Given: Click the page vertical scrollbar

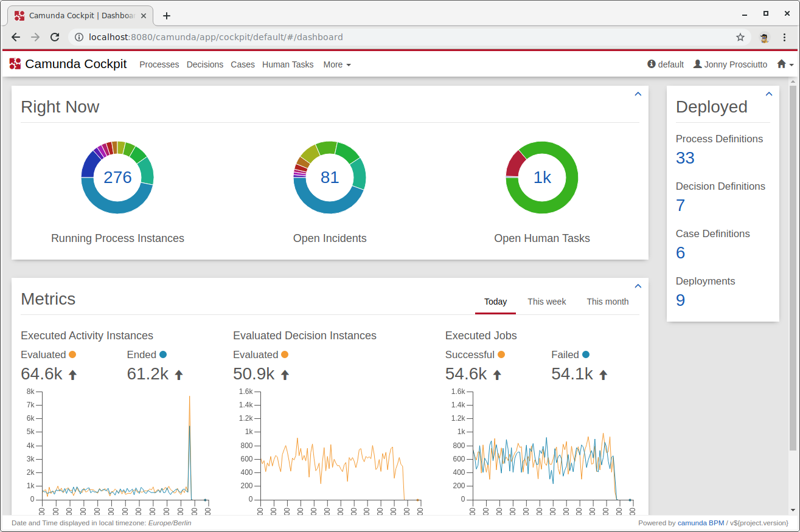Looking at the screenshot, I should (x=793, y=268).
